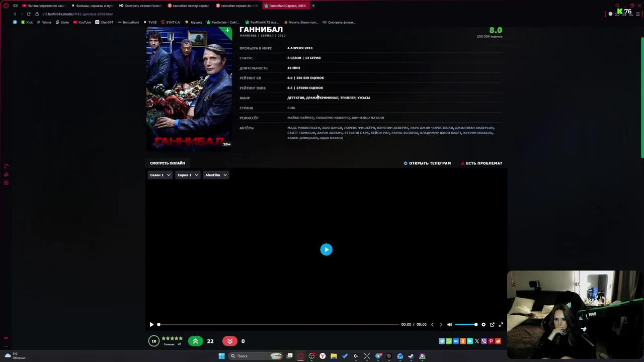Screen dimensions: 644x362
Task: Open player settings gear
Action: tap(484, 324)
